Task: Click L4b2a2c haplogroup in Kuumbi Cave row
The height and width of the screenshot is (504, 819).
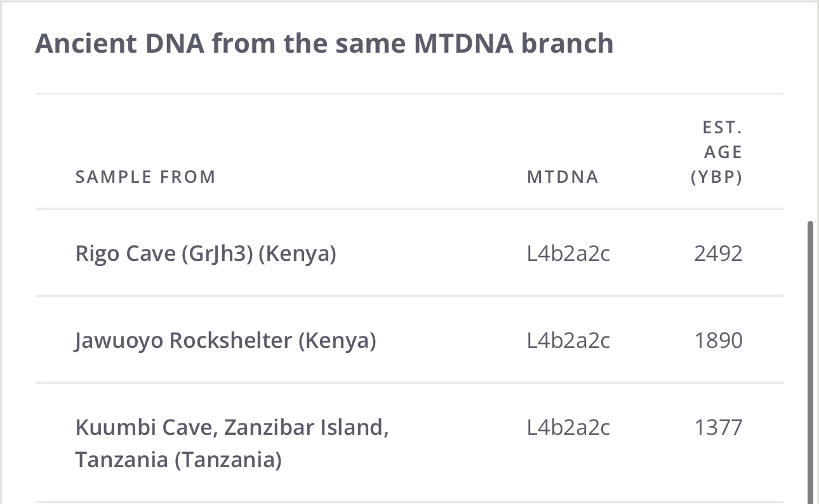Action: (568, 428)
